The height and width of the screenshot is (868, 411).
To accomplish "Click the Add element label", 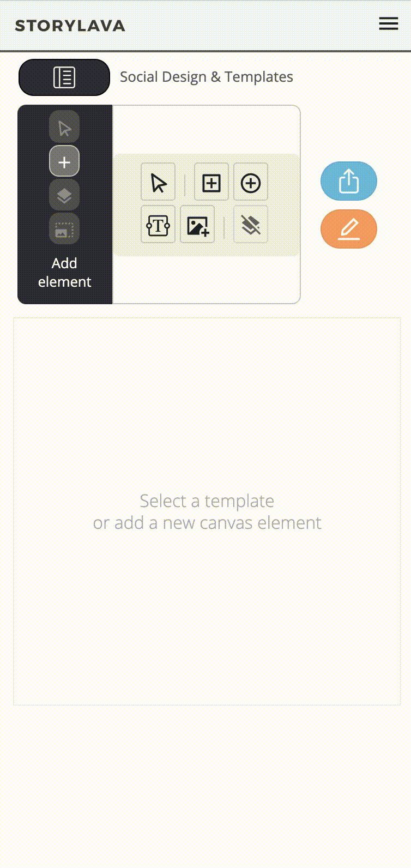I will pyautogui.click(x=64, y=273).
